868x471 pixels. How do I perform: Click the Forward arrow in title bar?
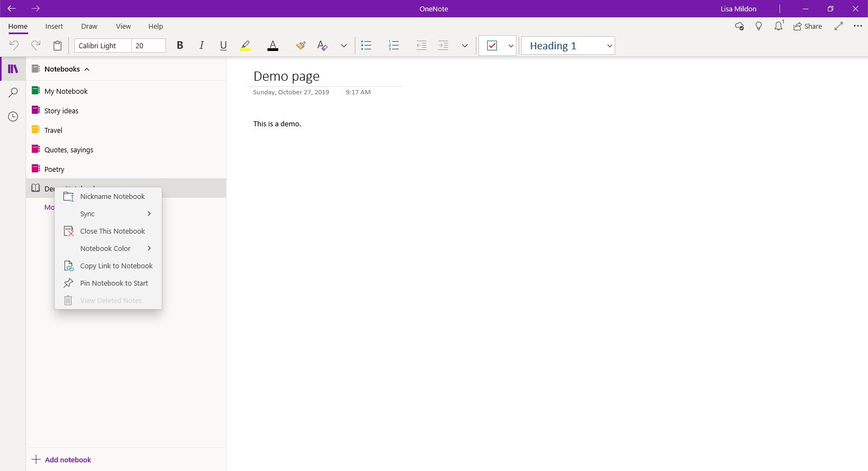click(x=36, y=9)
